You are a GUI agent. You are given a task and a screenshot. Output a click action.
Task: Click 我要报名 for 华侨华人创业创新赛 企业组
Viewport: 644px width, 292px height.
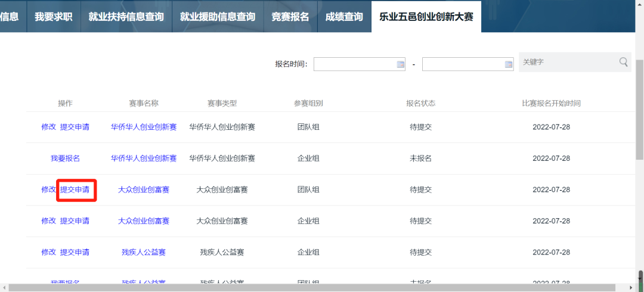65,159
